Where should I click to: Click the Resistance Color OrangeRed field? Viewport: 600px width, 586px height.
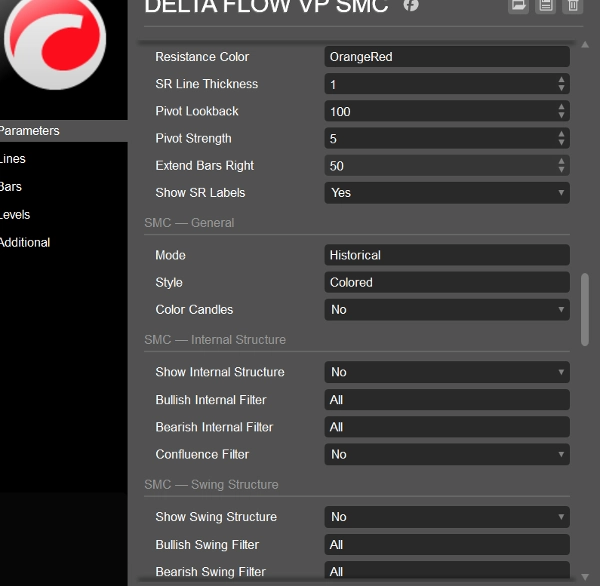click(x=447, y=57)
